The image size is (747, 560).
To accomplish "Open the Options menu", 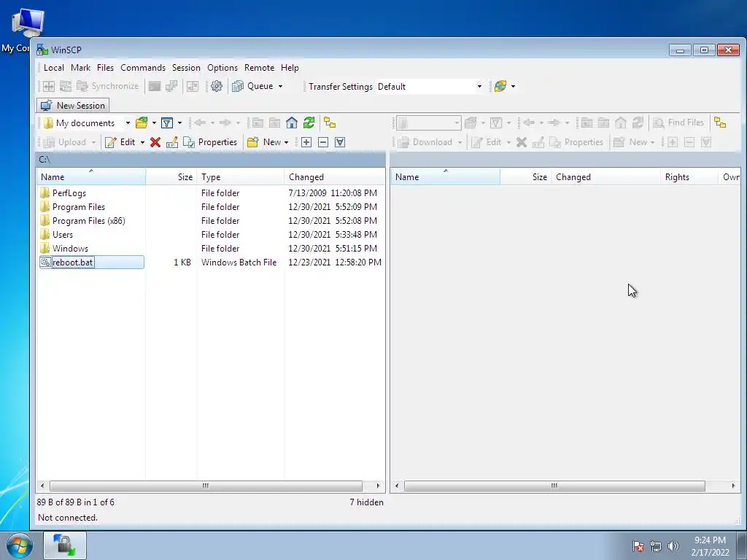I will point(222,68).
